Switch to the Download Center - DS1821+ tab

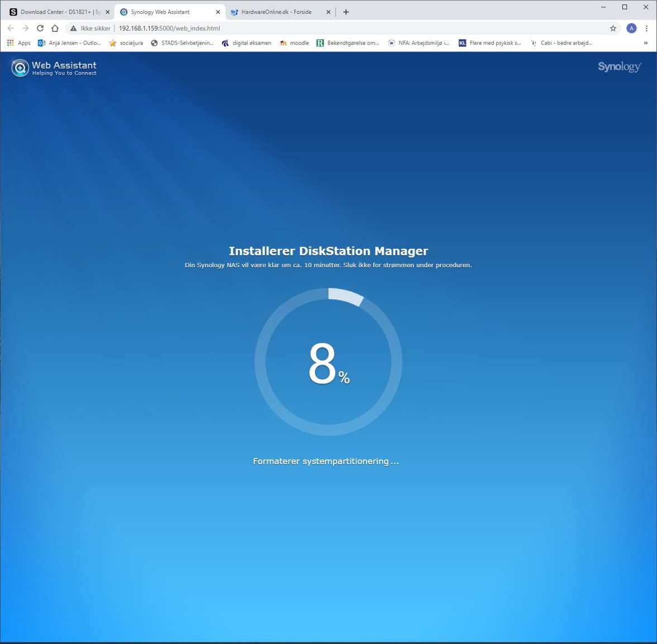pyautogui.click(x=59, y=12)
